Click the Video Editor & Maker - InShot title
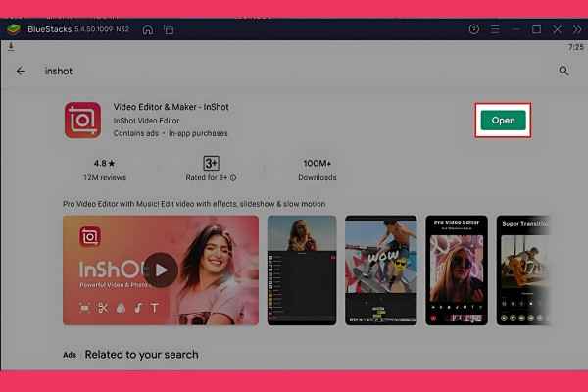Viewport: 588px width, 392px height. tap(171, 107)
